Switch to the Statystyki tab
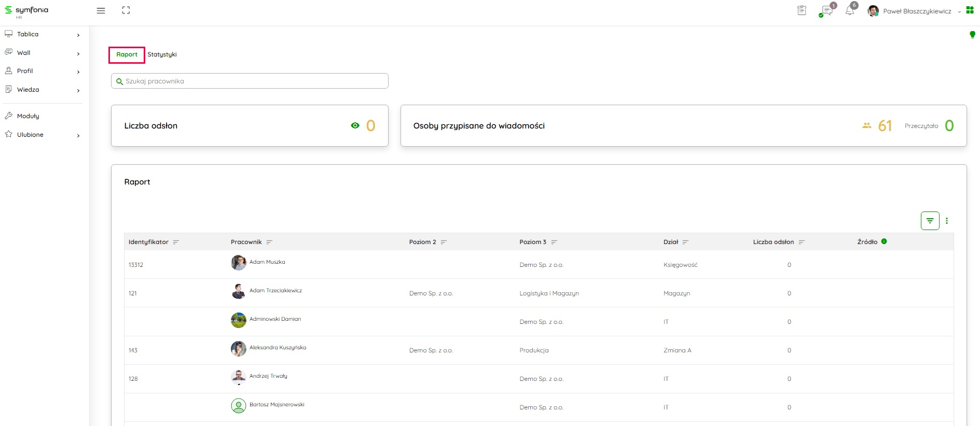 coord(162,54)
